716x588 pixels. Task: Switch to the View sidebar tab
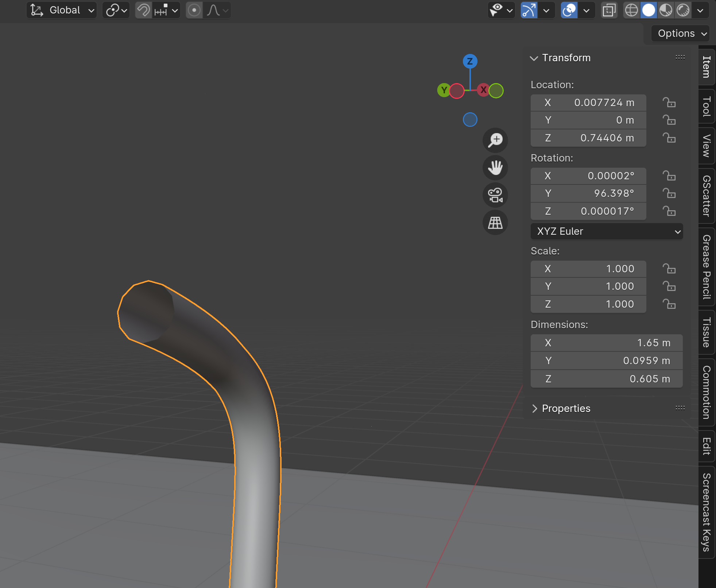click(707, 146)
